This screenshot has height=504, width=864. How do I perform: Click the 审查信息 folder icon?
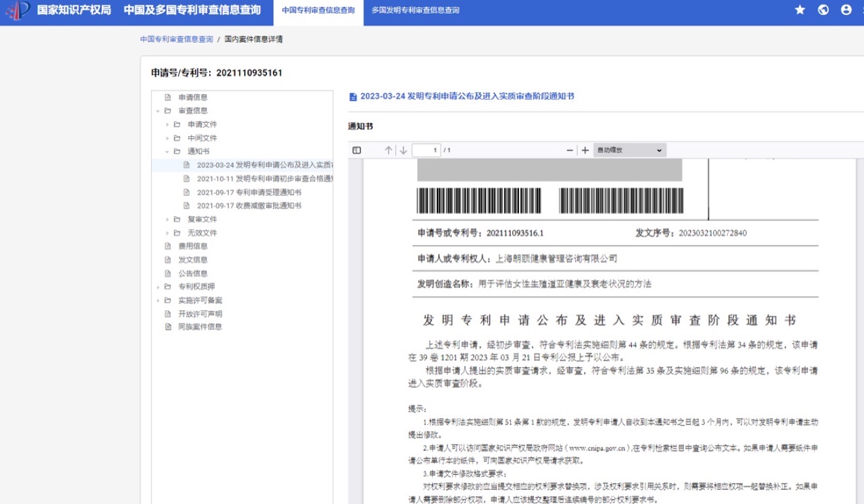[x=168, y=111]
